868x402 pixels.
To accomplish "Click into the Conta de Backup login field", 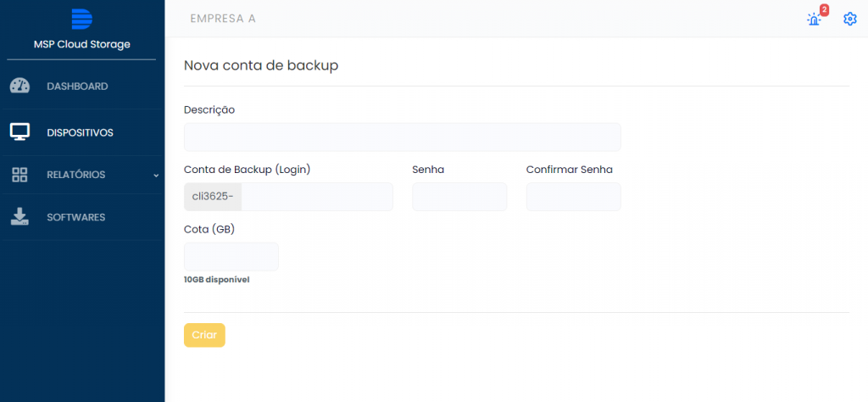I will 317,197.
